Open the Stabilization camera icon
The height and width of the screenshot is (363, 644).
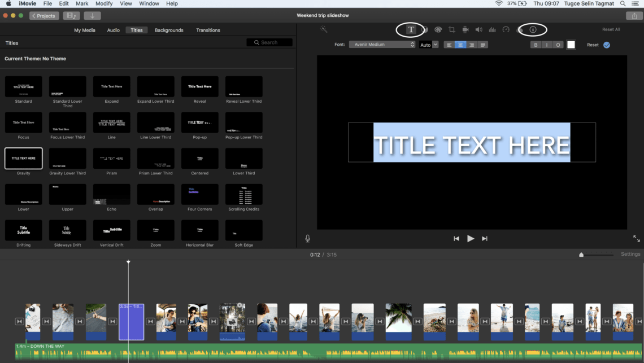point(465,29)
